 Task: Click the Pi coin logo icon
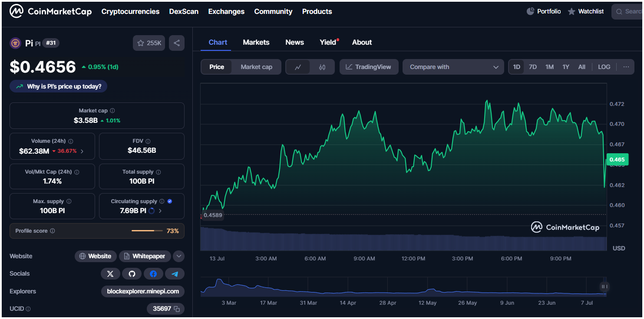click(16, 43)
